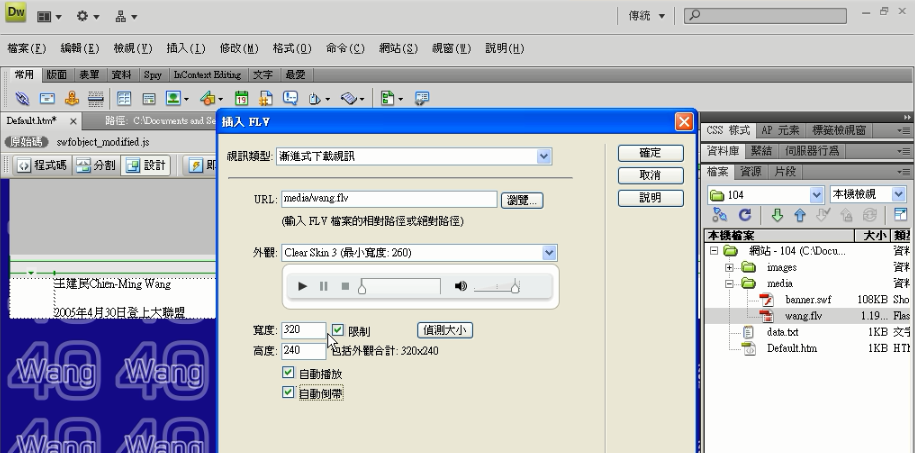Open the layout dropdown in title bar
Image resolution: width=915 pixels, height=453 pixels.
(49, 16)
